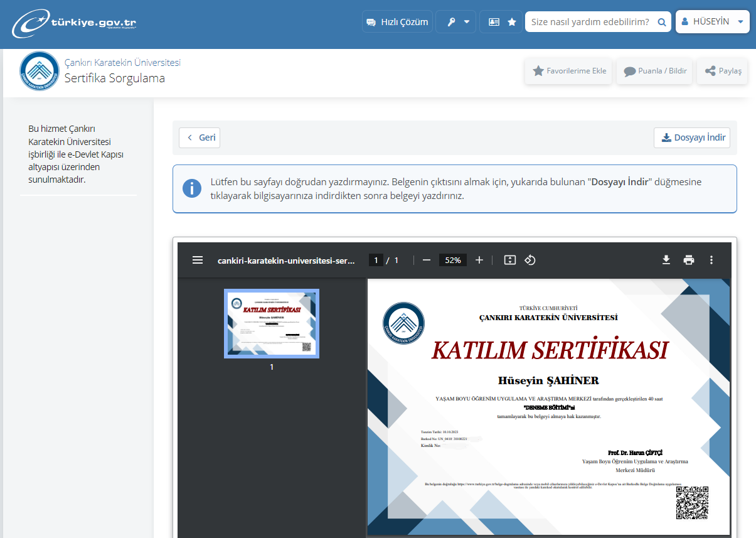Select the page 1 thumbnail
756x538 pixels.
(272, 323)
